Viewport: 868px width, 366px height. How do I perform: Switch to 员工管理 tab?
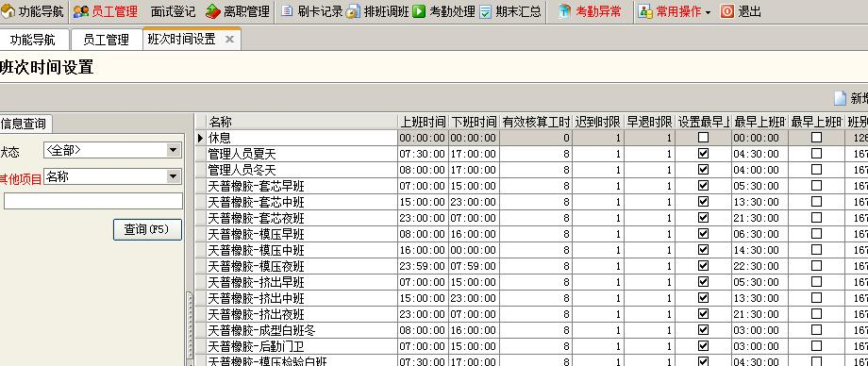106,40
